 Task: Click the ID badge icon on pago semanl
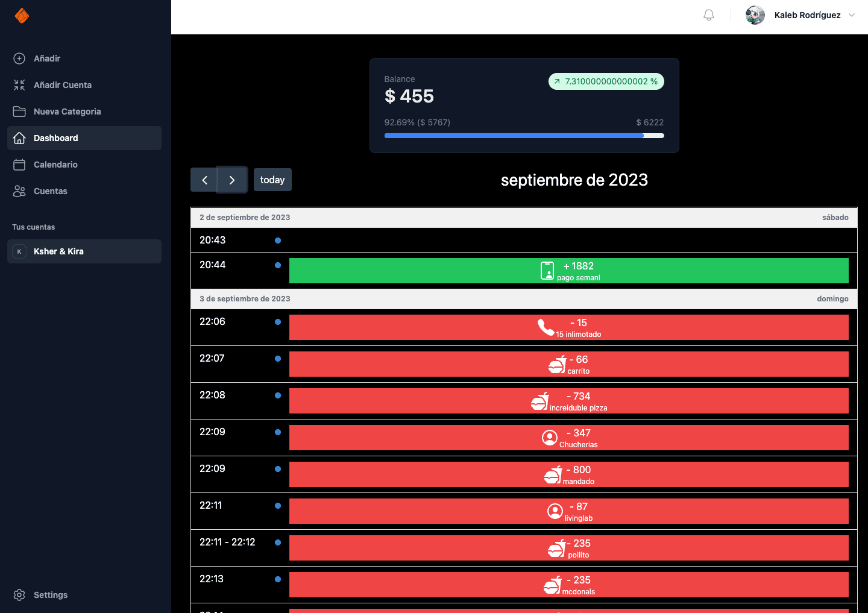pos(547,271)
